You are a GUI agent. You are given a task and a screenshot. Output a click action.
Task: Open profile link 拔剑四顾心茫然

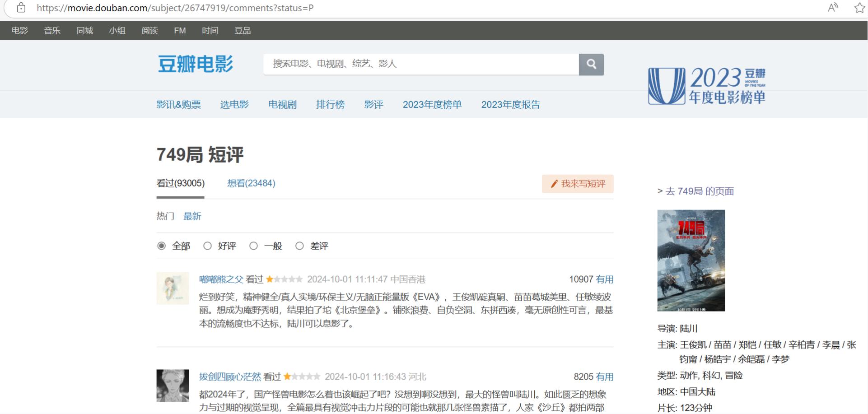[230, 377]
